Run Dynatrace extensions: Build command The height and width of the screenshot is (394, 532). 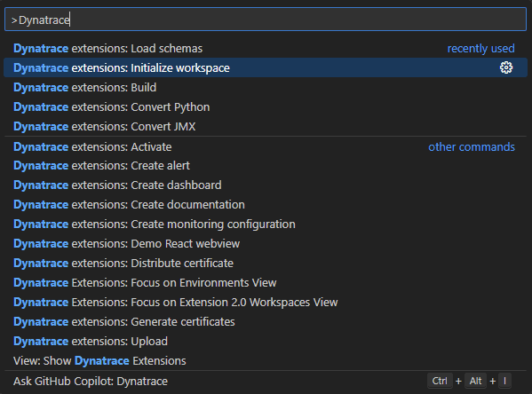[266, 88]
